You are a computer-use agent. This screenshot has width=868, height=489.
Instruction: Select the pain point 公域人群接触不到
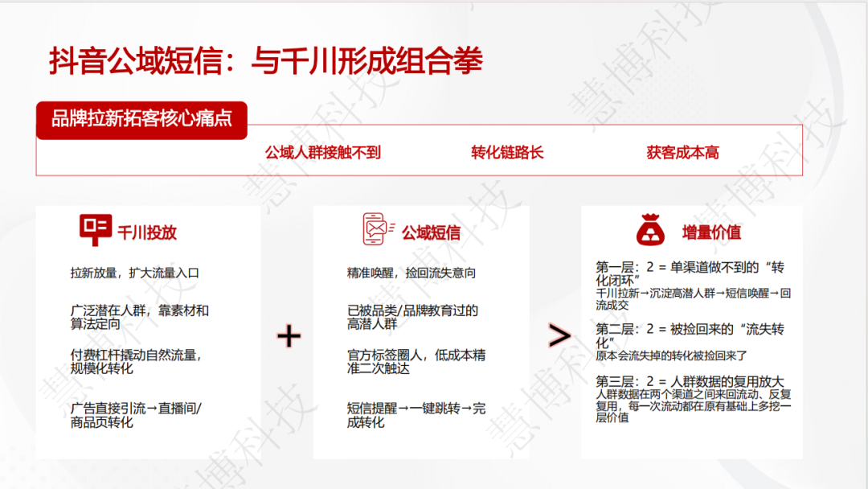[x=323, y=152]
